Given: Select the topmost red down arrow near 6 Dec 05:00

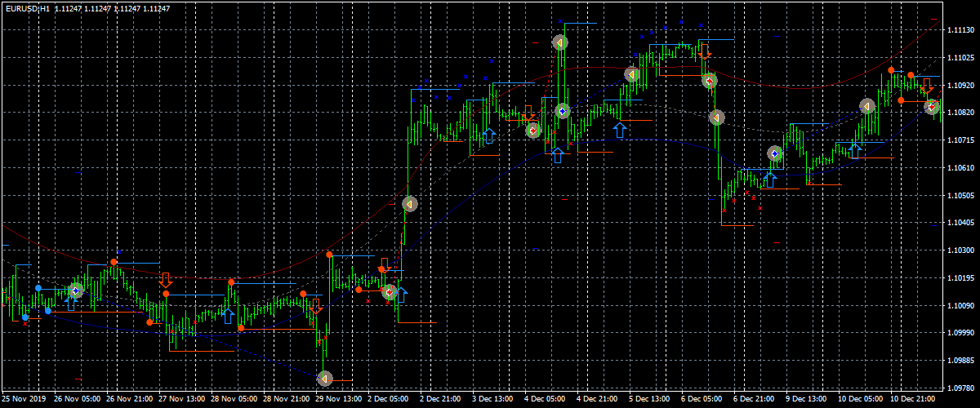Looking at the screenshot, I should 705,51.
